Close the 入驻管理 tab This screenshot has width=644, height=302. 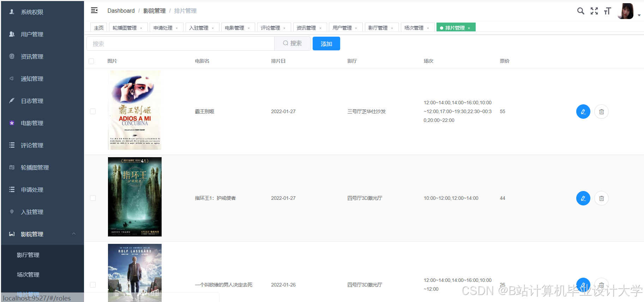coord(213,28)
